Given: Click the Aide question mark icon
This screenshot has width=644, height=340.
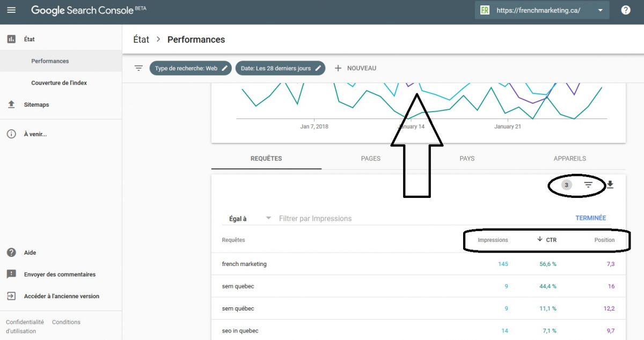Looking at the screenshot, I should (11, 253).
